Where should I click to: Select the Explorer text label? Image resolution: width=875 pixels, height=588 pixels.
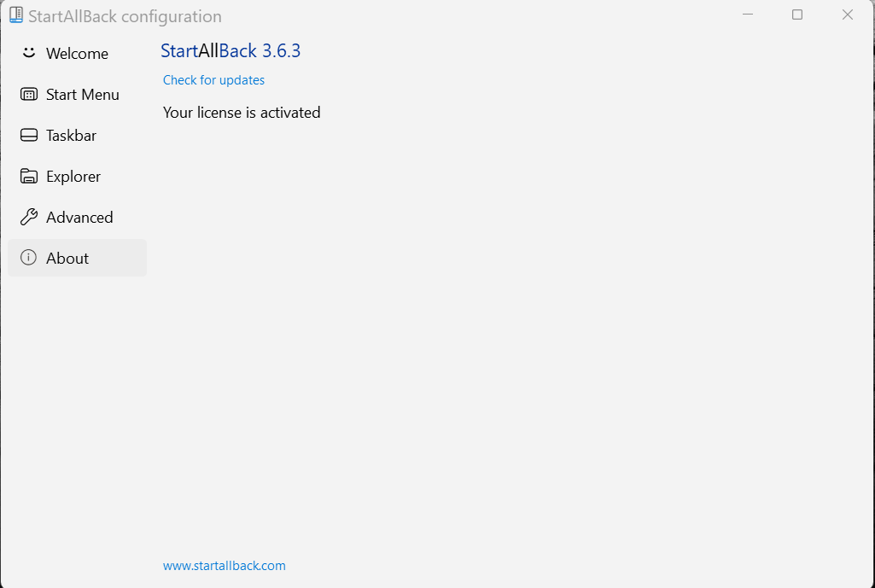(x=73, y=177)
